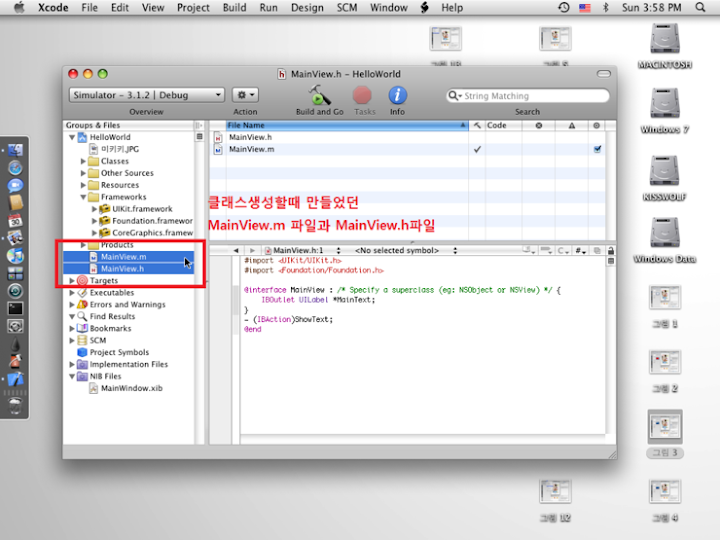The height and width of the screenshot is (540, 720).
Task: Open the Build menu
Action: coord(234,8)
